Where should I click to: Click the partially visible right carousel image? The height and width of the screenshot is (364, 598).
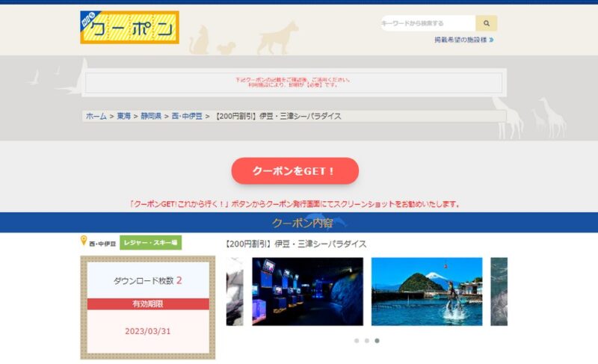pos(499,291)
